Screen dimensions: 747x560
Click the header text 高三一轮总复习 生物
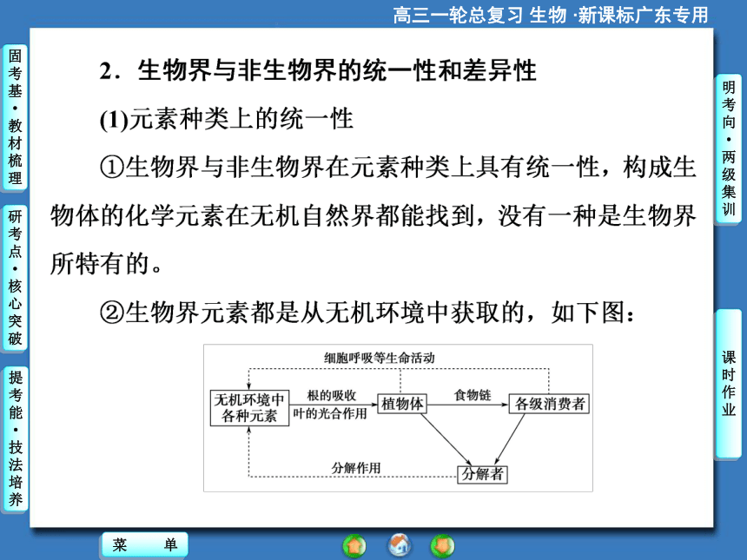click(479, 16)
